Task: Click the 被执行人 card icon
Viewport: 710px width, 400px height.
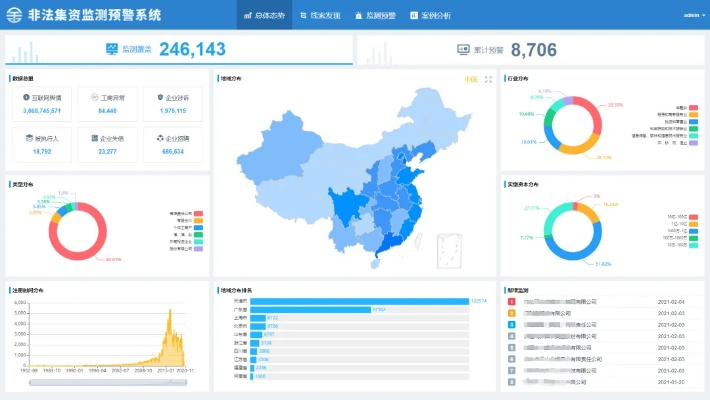Action: pyautogui.click(x=29, y=138)
